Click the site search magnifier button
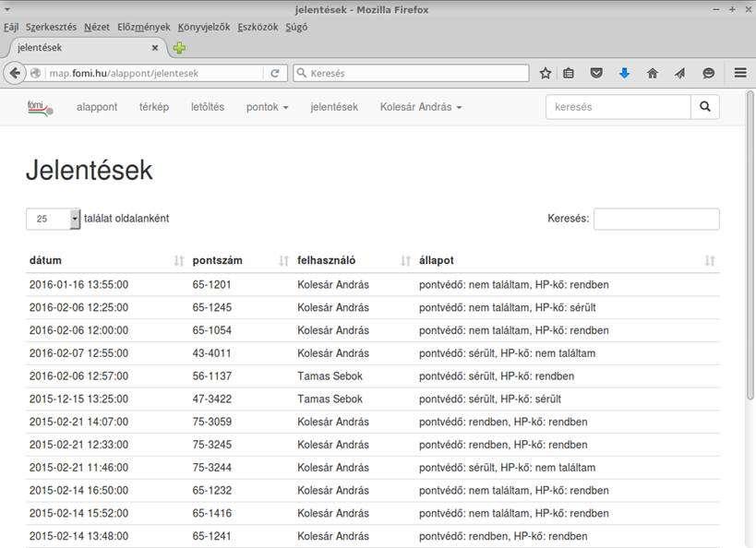756x548 pixels. 705,107
